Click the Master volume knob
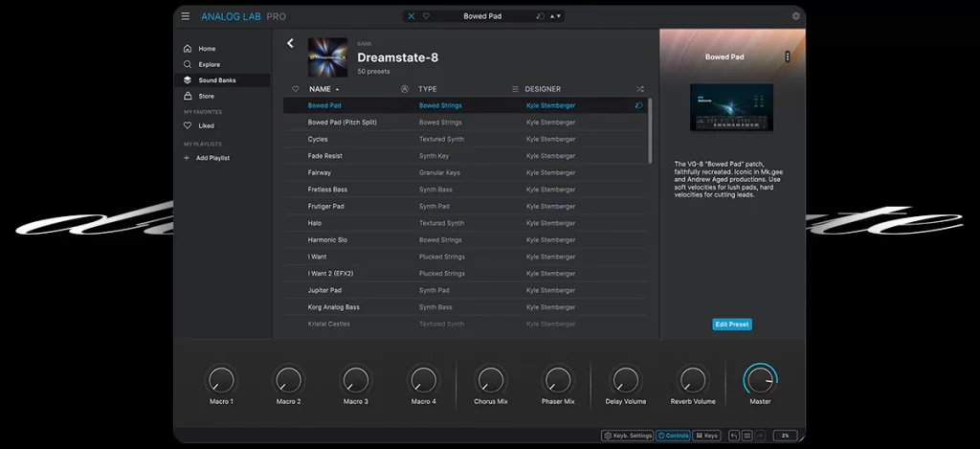This screenshot has width=980, height=449. point(760,379)
